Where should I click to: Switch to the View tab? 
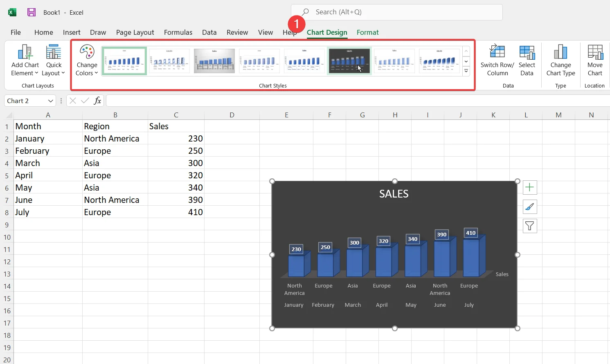266,32
